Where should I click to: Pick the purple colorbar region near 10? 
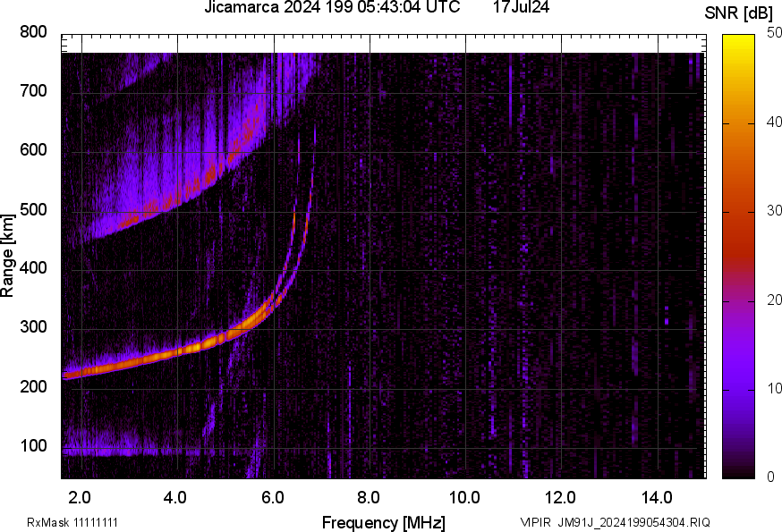click(739, 388)
